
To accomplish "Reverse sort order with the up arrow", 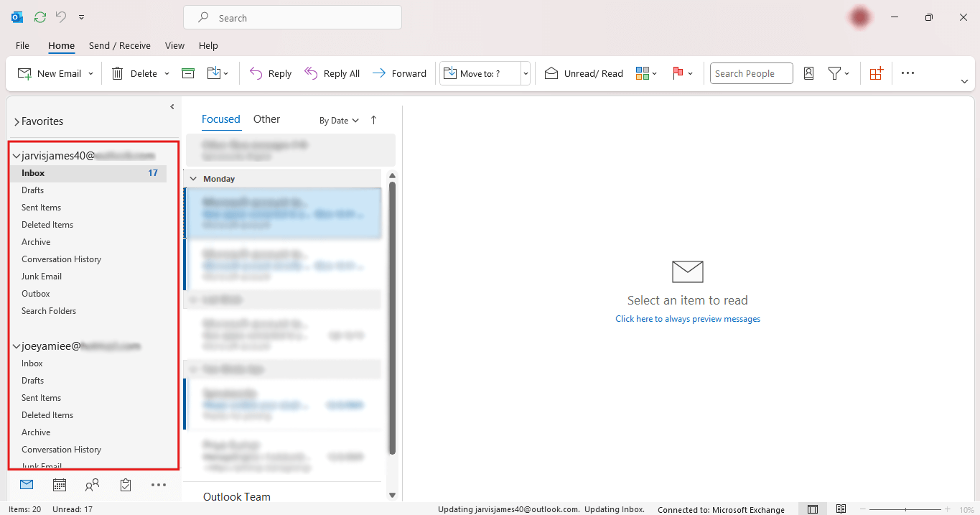I will click(x=373, y=121).
